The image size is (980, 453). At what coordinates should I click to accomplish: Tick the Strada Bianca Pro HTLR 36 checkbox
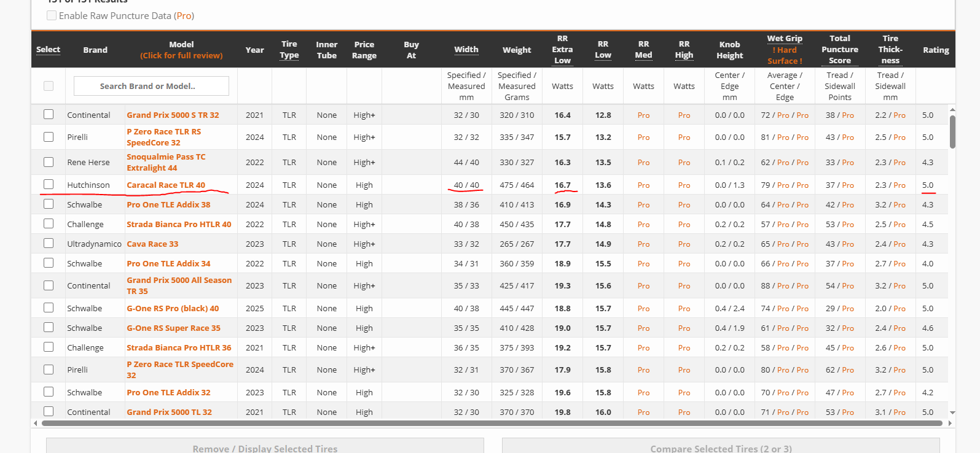coord(49,347)
